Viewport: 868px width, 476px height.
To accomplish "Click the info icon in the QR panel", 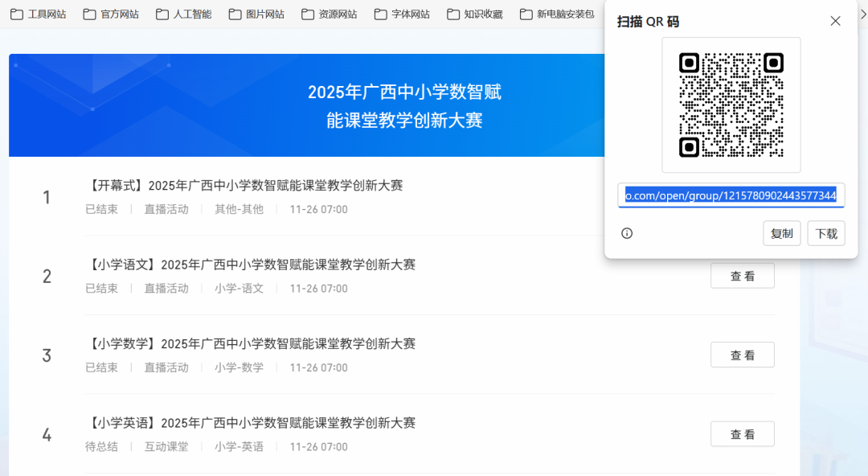I will point(627,233).
